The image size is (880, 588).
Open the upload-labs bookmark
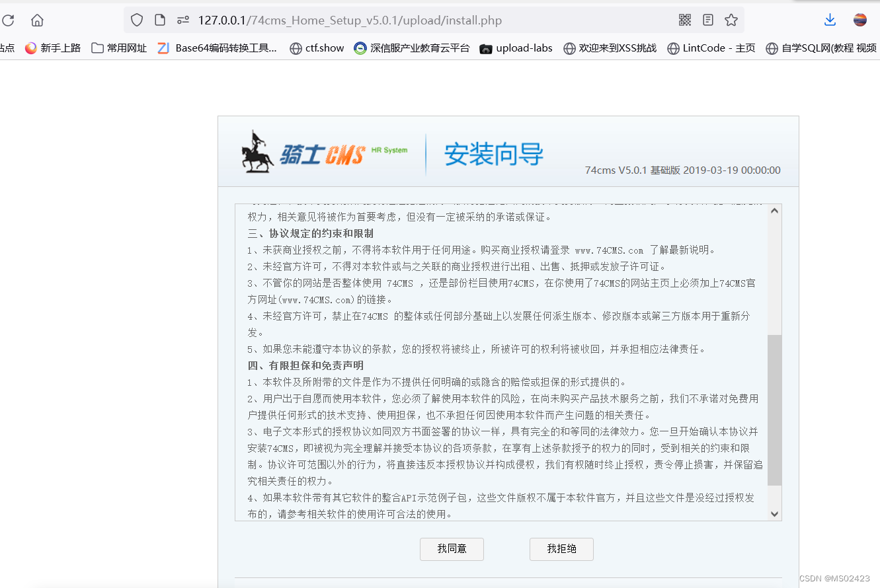pos(516,48)
